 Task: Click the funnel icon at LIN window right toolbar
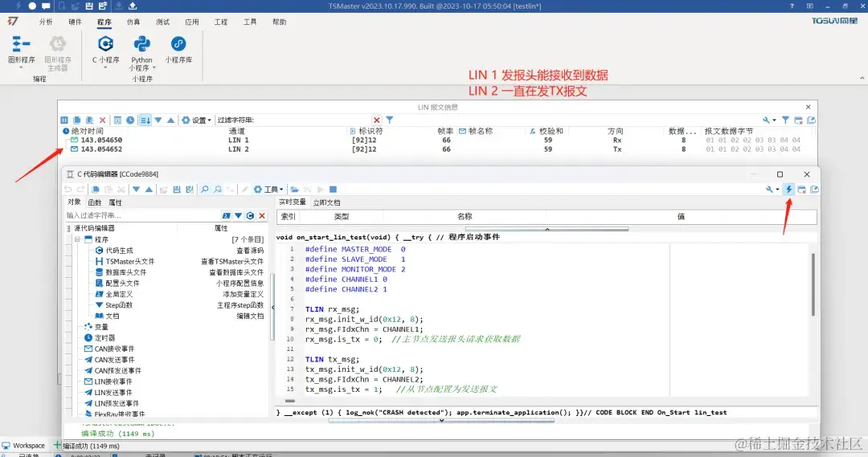point(785,120)
